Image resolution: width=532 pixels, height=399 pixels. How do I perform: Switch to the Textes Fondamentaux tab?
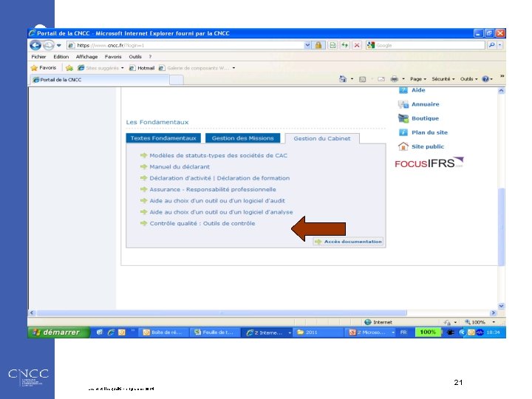(x=163, y=138)
